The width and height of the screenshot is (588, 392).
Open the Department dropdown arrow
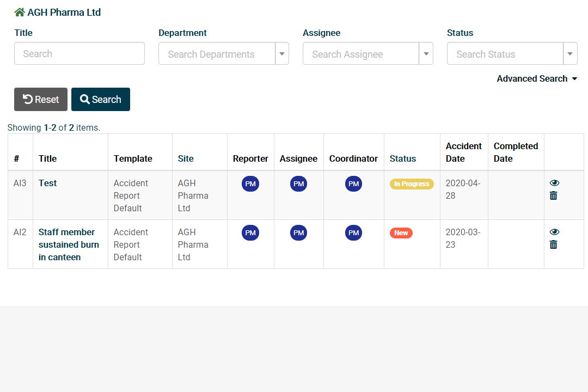point(282,54)
